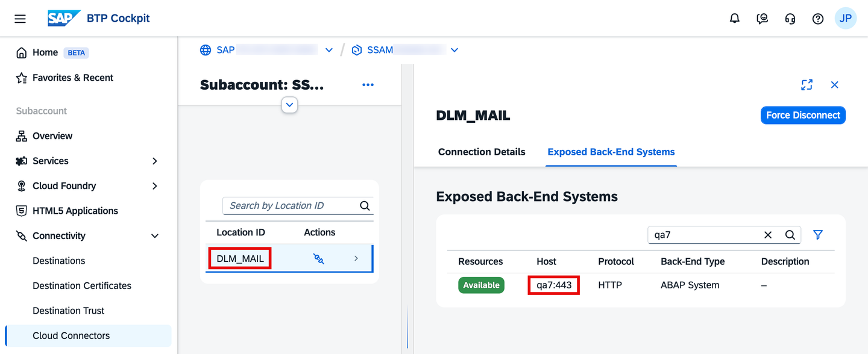Click the Cloud Foundry icon
This screenshot has height=354, width=868.
(x=22, y=186)
